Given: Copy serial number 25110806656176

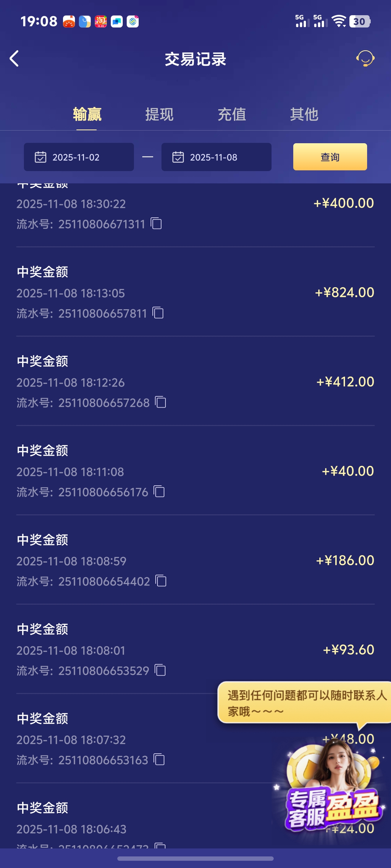Looking at the screenshot, I should click(159, 492).
